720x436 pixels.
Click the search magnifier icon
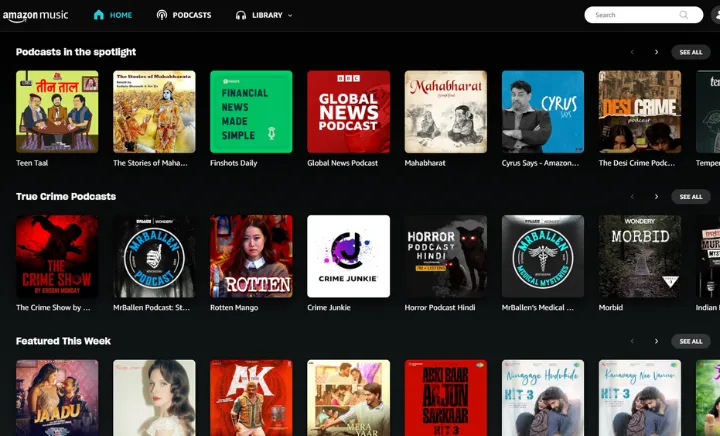pos(684,15)
